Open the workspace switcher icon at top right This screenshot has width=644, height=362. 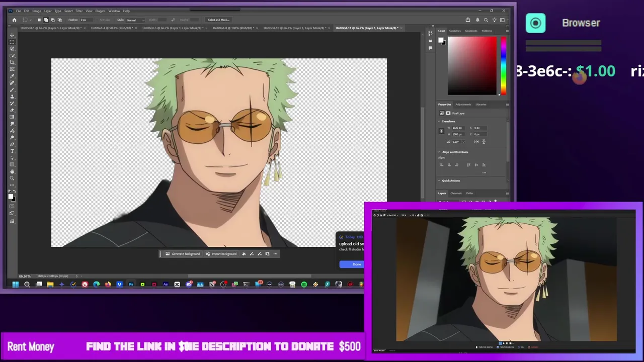point(502,20)
